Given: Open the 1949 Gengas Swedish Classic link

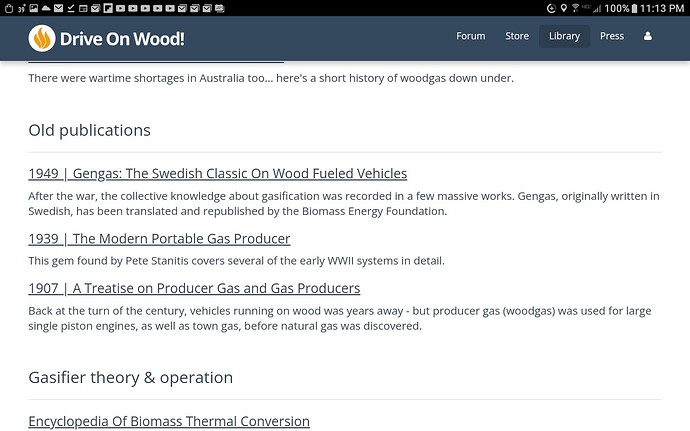Looking at the screenshot, I should coord(217,173).
